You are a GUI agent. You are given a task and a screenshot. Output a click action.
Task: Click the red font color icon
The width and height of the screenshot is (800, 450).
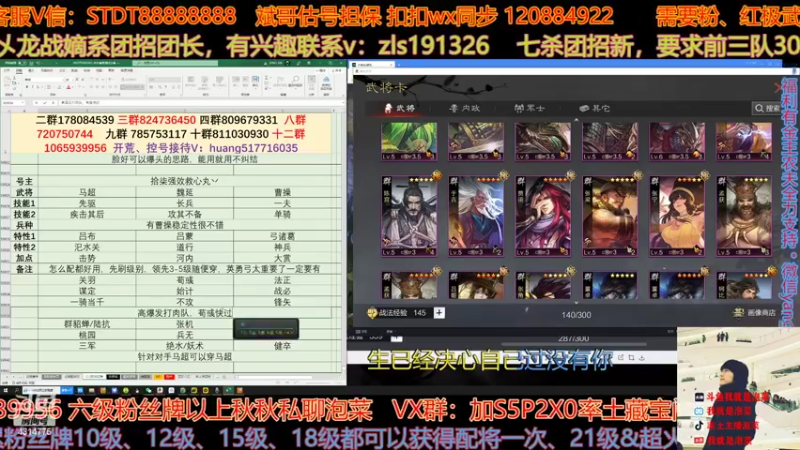[68, 87]
